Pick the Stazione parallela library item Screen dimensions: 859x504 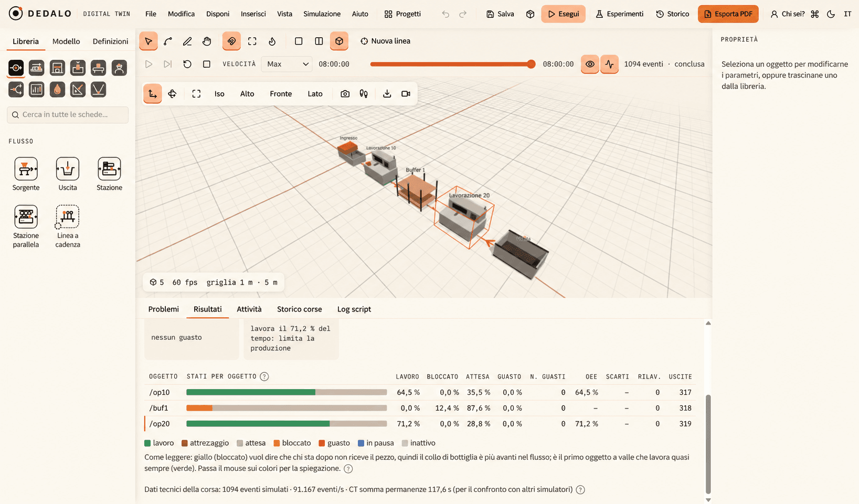26,227
